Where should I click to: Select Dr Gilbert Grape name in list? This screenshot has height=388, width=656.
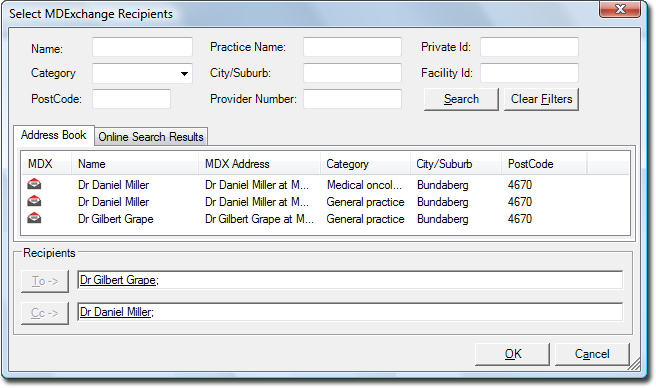[115, 219]
